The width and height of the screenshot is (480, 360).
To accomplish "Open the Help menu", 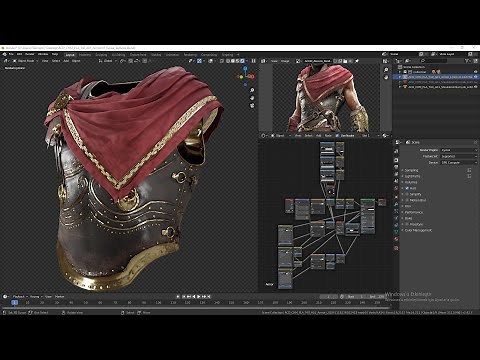I will coord(55,54).
